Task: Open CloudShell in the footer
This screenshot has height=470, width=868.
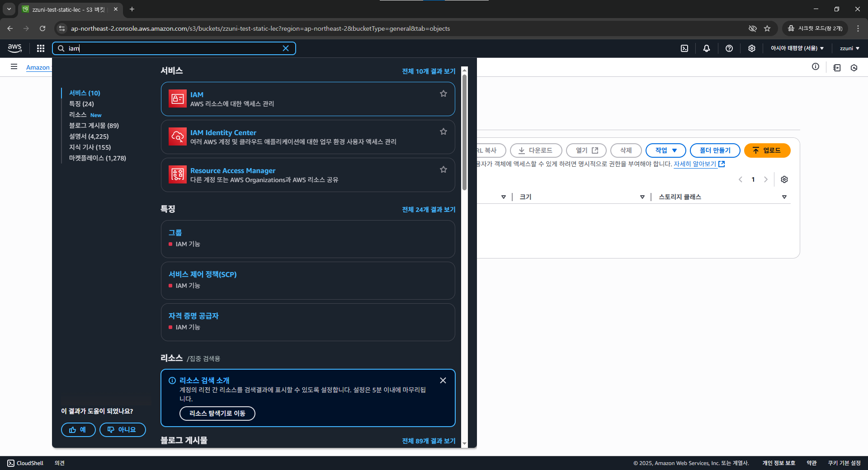Action: pos(25,463)
